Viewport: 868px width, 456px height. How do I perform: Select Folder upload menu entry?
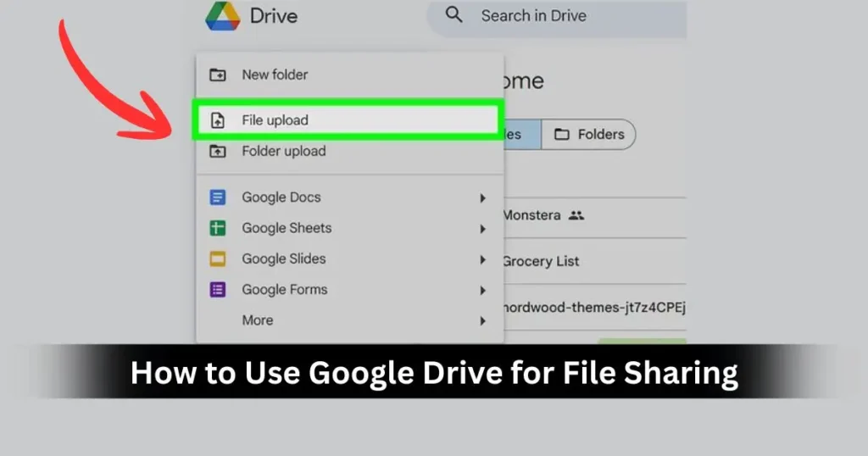coord(350,151)
